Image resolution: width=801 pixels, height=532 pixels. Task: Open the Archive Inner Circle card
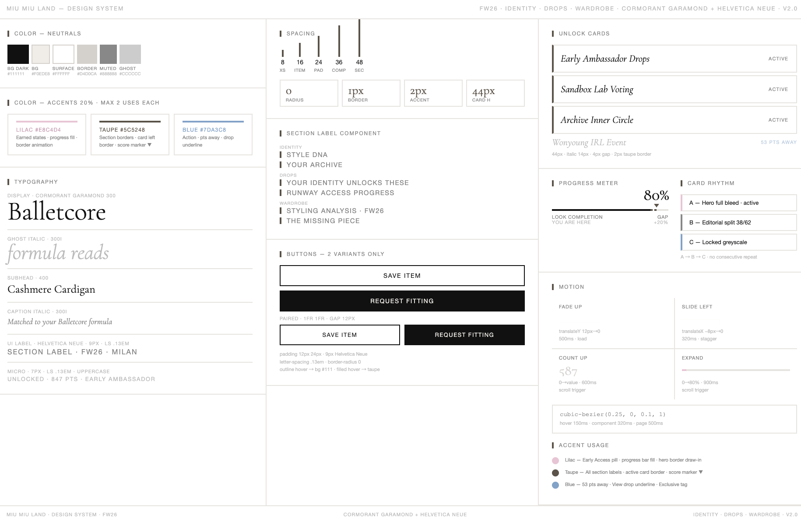[674, 120]
